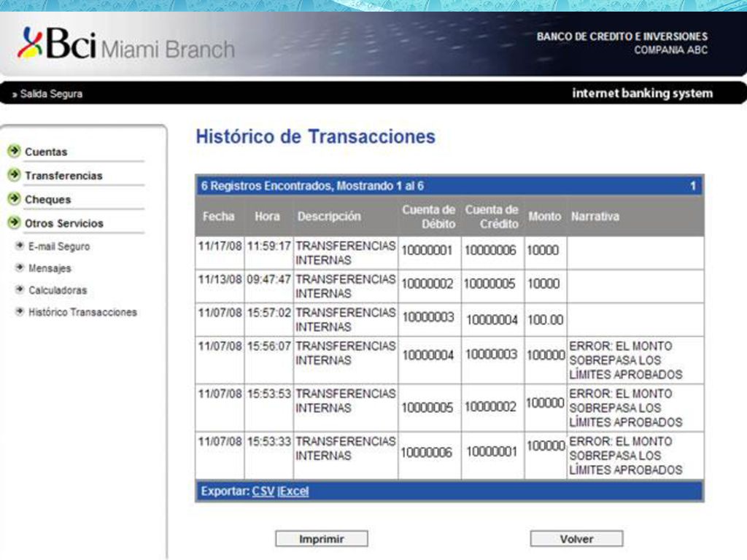The width and height of the screenshot is (747, 560).
Task: Click the green arrow icon beside Otros Servicios
Action: [x=15, y=222]
